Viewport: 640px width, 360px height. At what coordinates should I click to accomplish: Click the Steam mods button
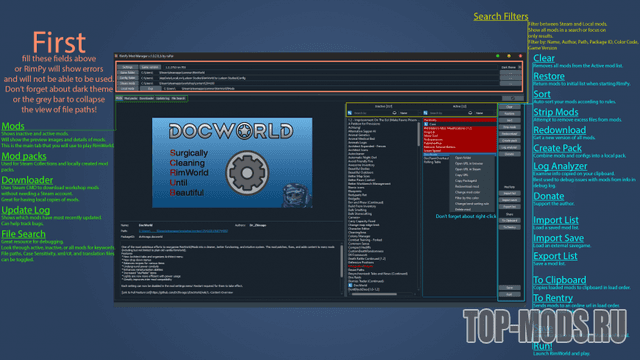pyautogui.click(x=127, y=83)
